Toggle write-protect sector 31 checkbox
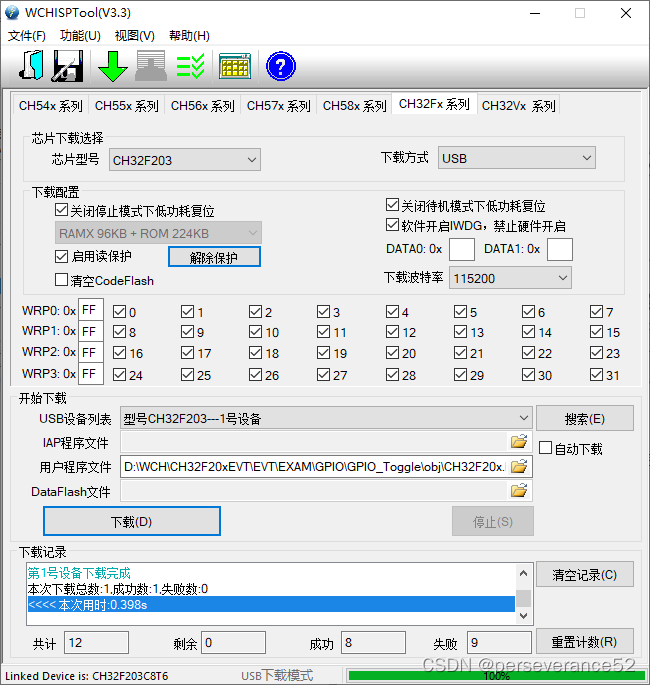This screenshot has width=650, height=685. click(x=596, y=375)
